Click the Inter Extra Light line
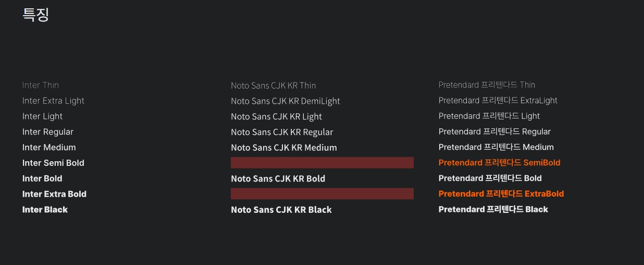This screenshot has width=644, height=265. tap(53, 101)
